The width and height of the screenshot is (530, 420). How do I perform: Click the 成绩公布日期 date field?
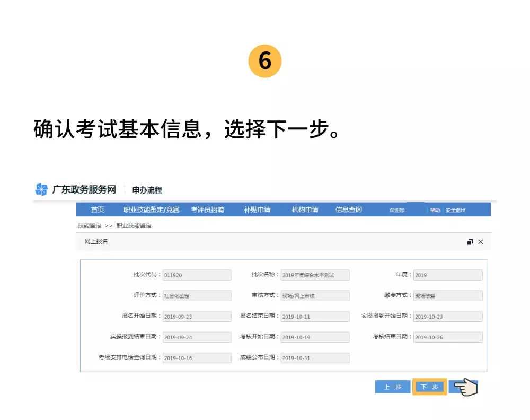[x=315, y=358]
